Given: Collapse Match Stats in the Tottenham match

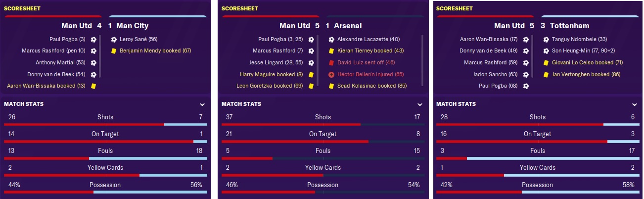Looking at the screenshot, I should pos(635,104).
